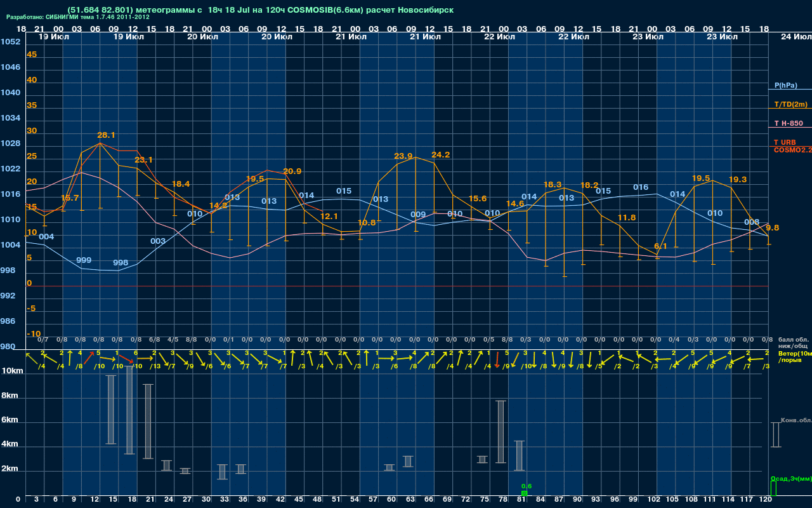
Task: Click the 23.1 temperature label
Action: 143,160
